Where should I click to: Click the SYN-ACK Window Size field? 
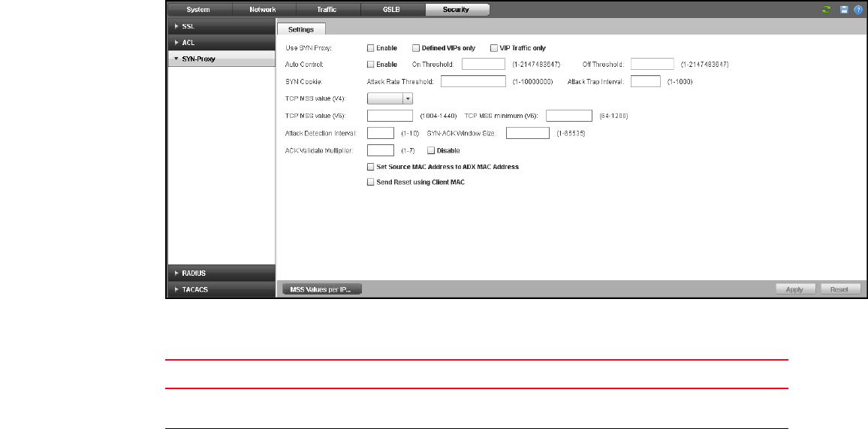pos(528,133)
